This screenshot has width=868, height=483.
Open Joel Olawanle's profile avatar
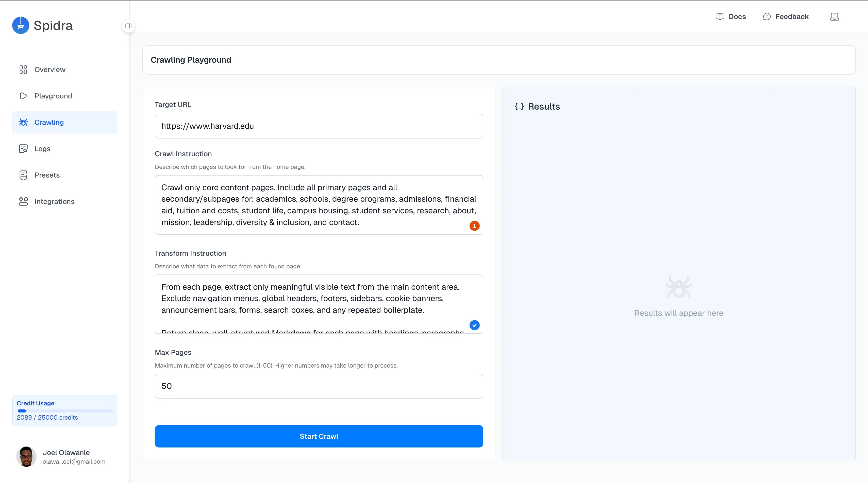26,456
